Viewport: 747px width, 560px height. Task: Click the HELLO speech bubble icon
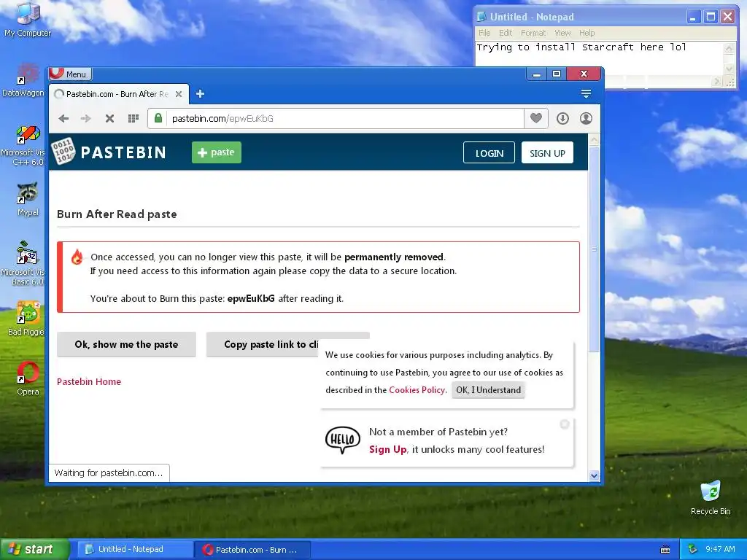point(343,440)
